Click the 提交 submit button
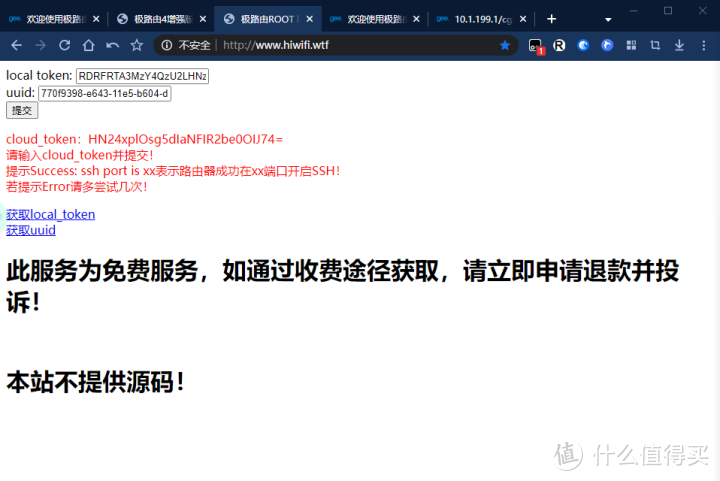 (22, 110)
